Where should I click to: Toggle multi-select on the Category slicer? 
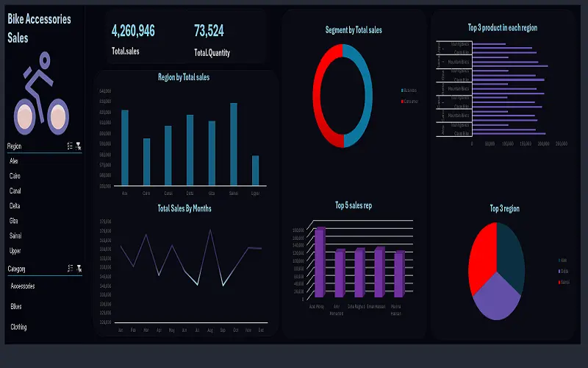pyautogui.click(x=70, y=268)
